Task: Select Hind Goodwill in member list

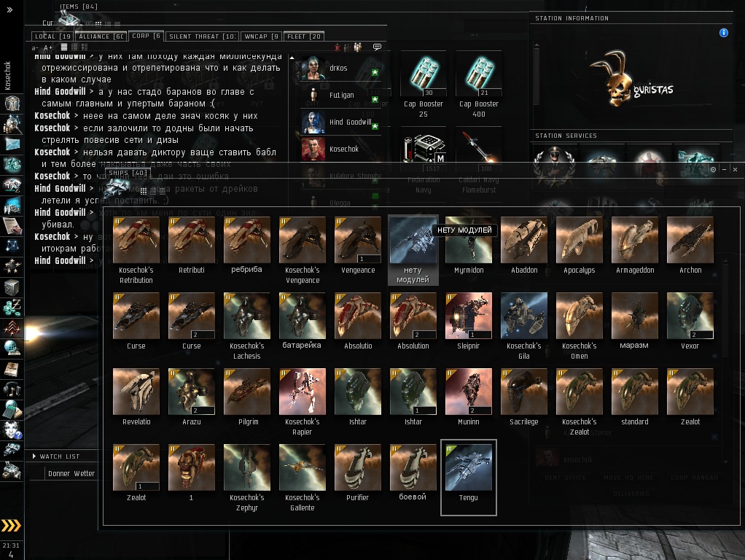Action: click(340, 122)
